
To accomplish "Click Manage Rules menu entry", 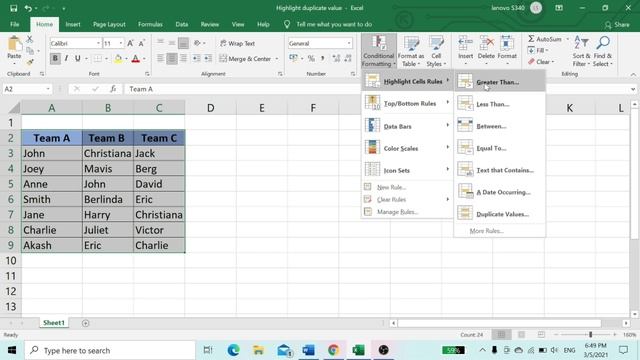I will (x=407, y=212).
